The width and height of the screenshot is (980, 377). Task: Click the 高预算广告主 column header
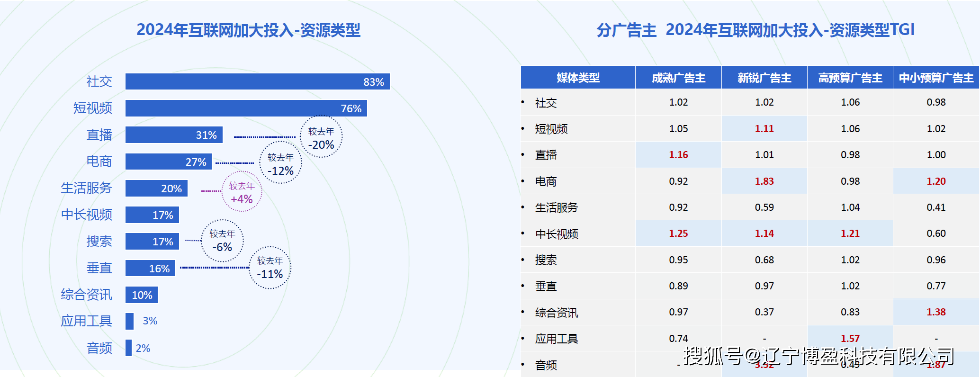(850, 78)
